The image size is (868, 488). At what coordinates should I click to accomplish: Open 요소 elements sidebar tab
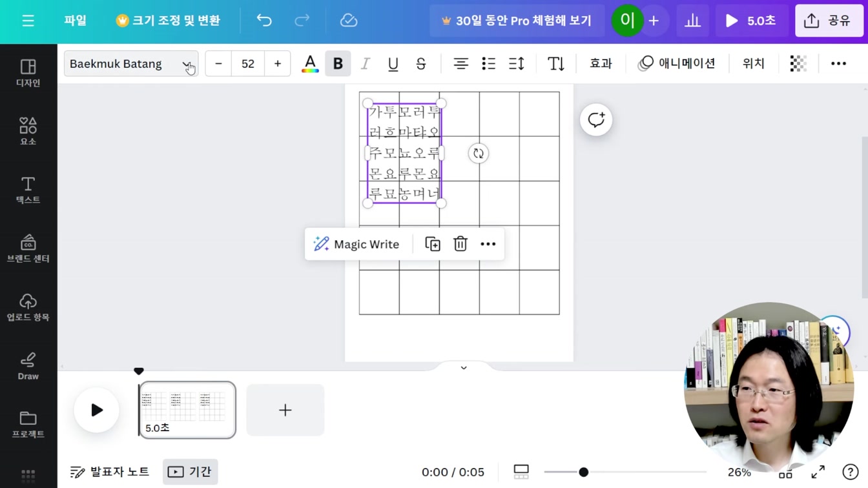click(28, 131)
